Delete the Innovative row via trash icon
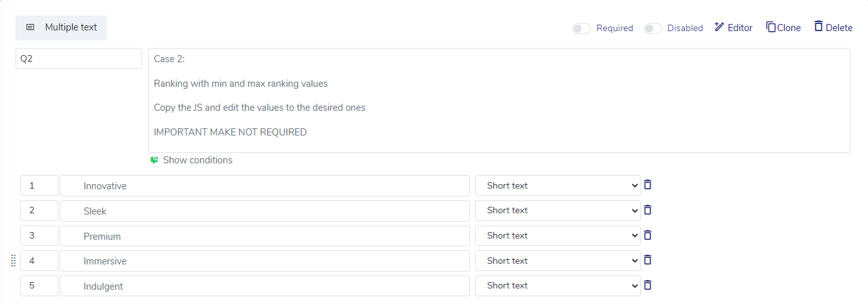The width and height of the screenshot is (868, 304). 647,185
